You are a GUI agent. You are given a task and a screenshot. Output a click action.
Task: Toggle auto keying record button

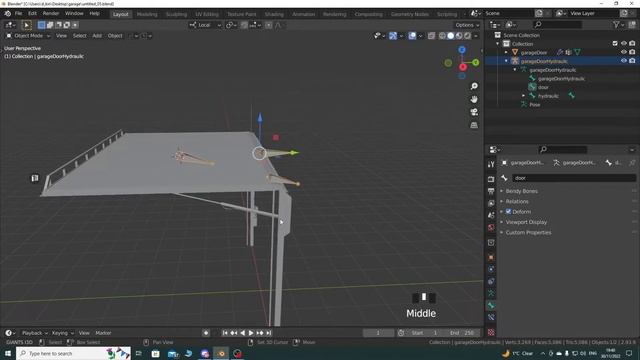(206, 333)
